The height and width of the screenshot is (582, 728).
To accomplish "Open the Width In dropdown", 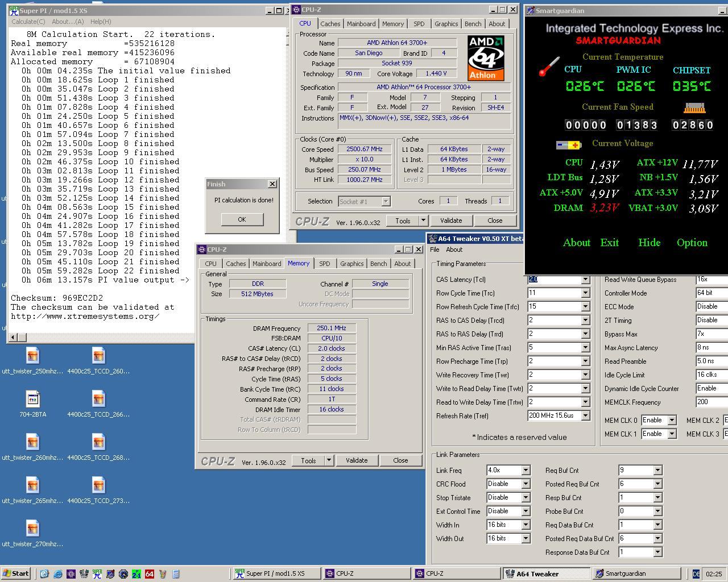I will click(x=526, y=525).
